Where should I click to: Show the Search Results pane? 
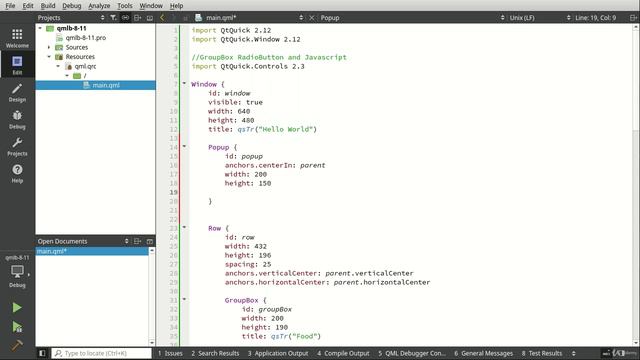click(215, 353)
